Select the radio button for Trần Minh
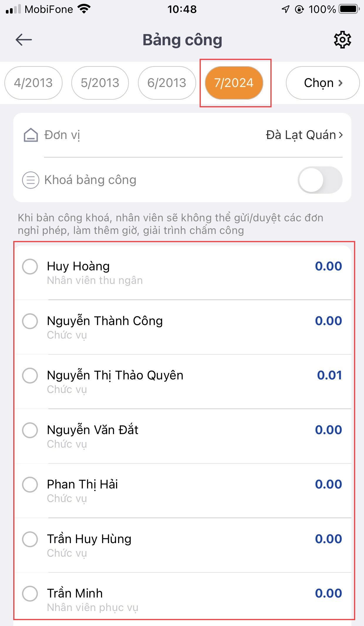 coord(30,593)
